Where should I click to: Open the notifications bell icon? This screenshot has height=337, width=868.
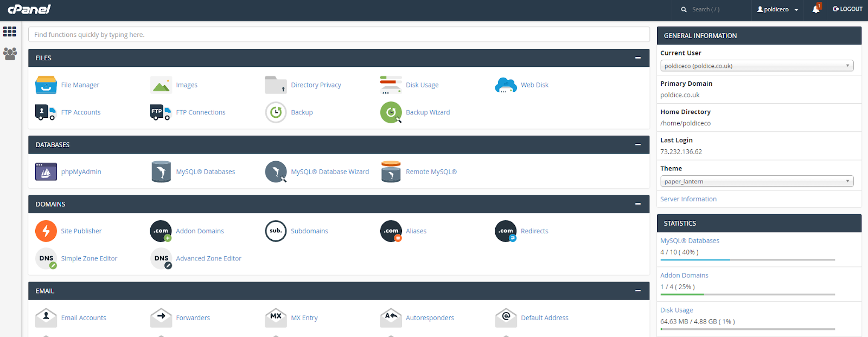(816, 9)
